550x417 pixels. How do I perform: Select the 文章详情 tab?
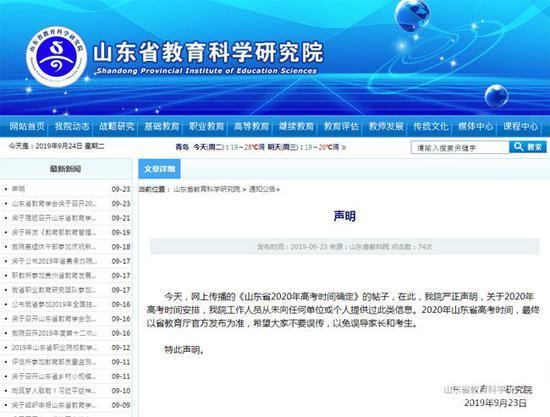coord(160,169)
